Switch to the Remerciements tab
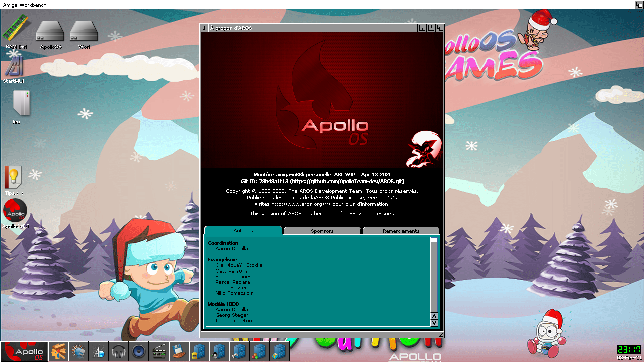Screen dimensions: 644x362 (x=401, y=231)
